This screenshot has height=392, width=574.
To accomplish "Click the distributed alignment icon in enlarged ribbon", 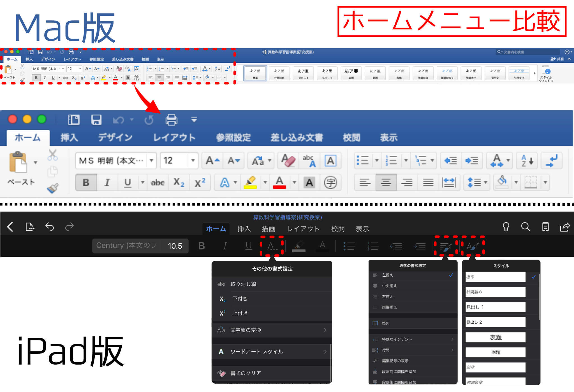I will 449,183.
